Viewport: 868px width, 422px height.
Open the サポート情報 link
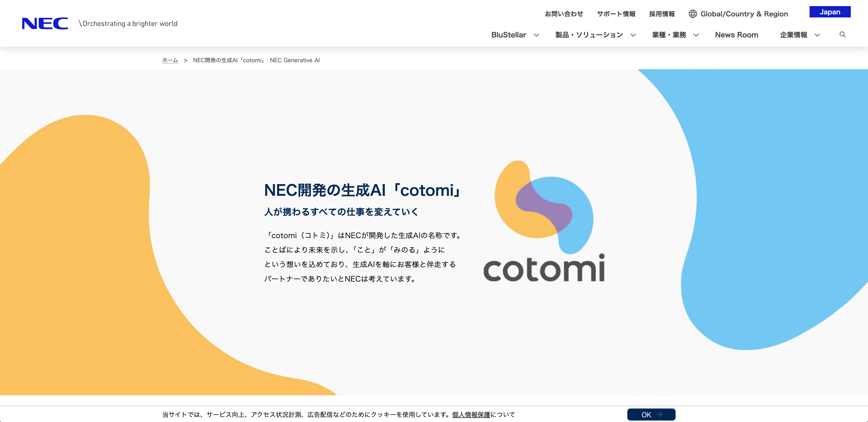[616, 14]
